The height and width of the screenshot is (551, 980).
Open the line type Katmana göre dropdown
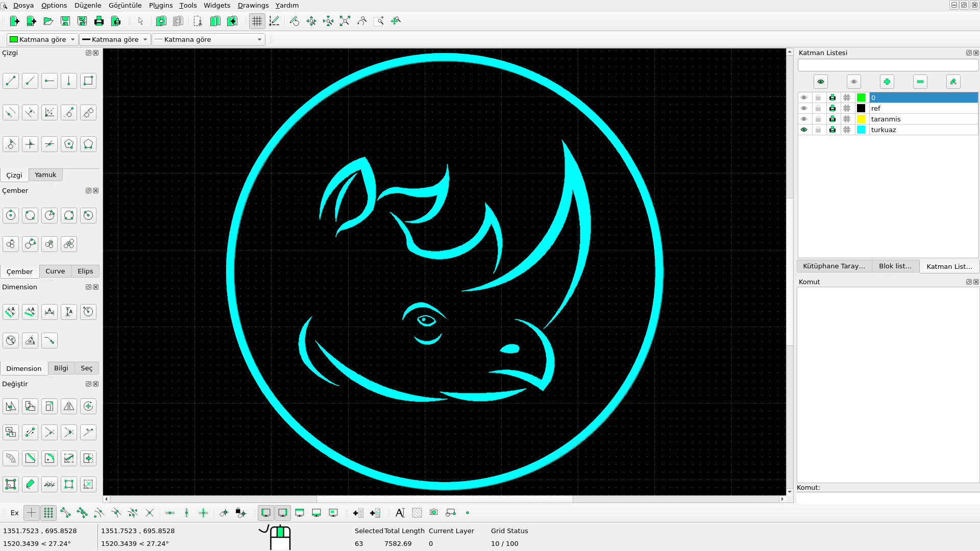[x=208, y=39]
